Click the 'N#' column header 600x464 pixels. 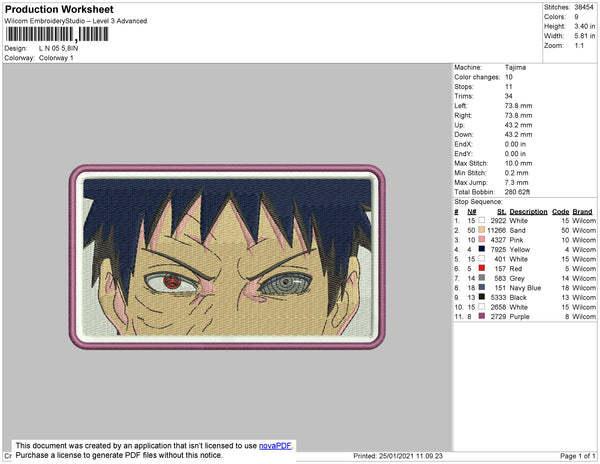coord(472,212)
